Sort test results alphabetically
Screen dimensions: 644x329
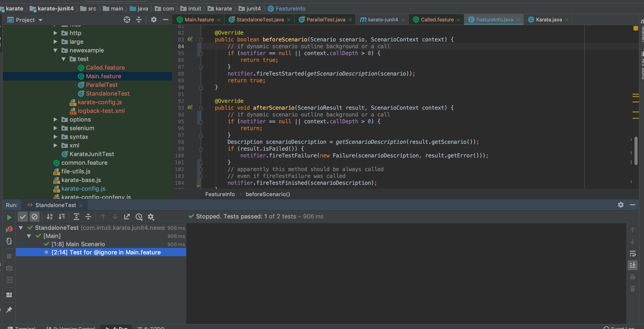(50, 217)
